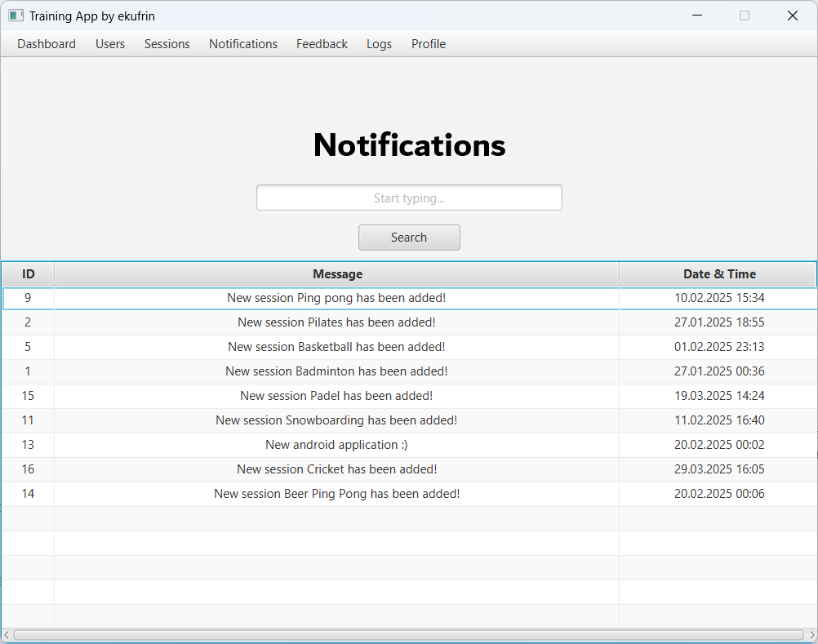Image resolution: width=818 pixels, height=644 pixels.
Task: Click the Search button
Action: tap(409, 238)
